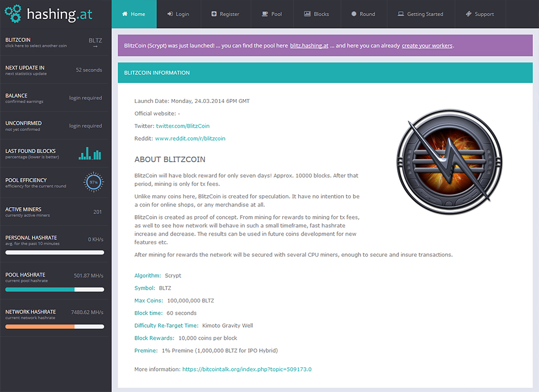Click the 'Block Rewards:' label
This screenshot has height=392, width=539.
pyautogui.click(x=154, y=338)
